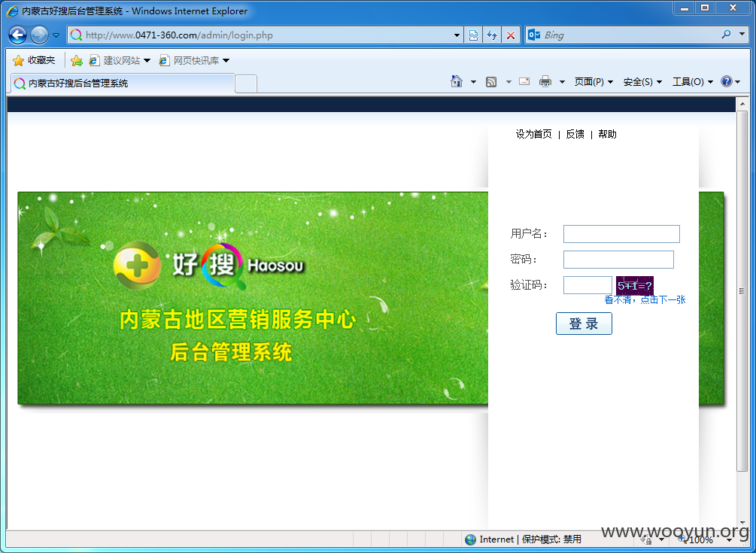Open search provider dropdown arrow
This screenshot has height=553, width=756.
click(742, 34)
